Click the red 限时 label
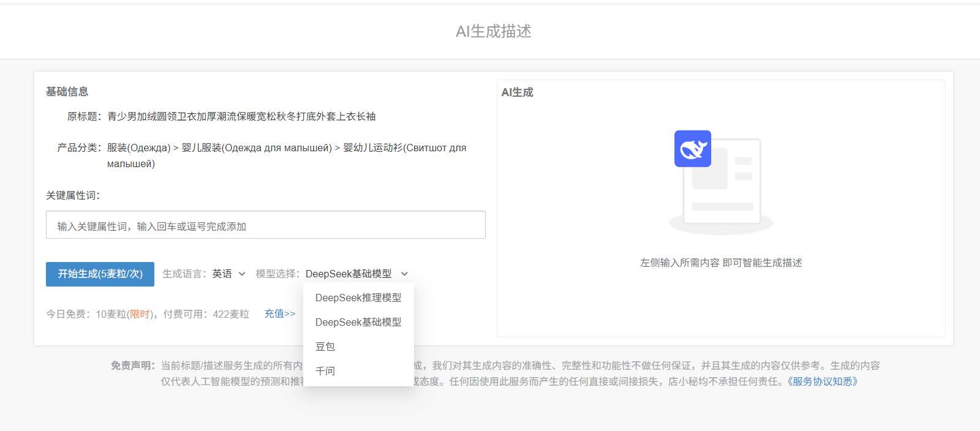The height and width of the screenshot is (431, 980). pyautogui.click(x=140, y=314)
